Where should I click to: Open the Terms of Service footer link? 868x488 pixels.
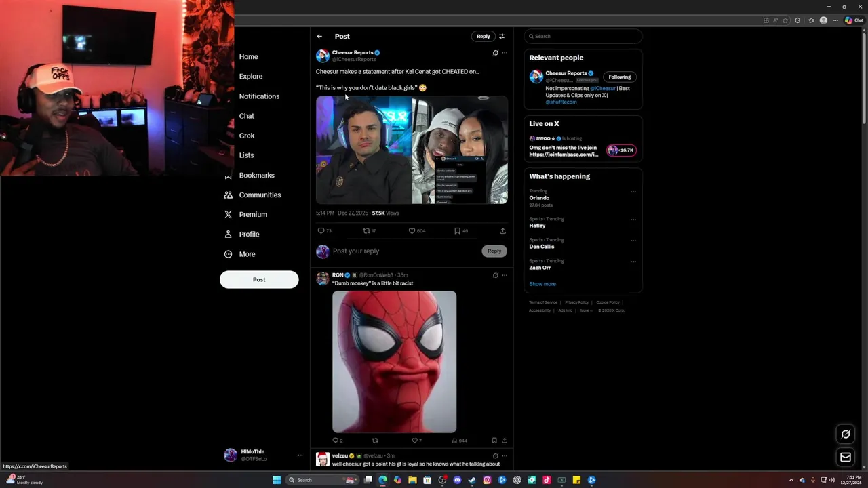543,302
